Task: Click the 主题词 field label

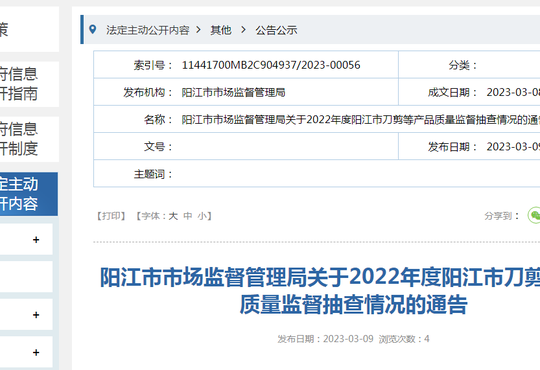Action: point(153,174)
